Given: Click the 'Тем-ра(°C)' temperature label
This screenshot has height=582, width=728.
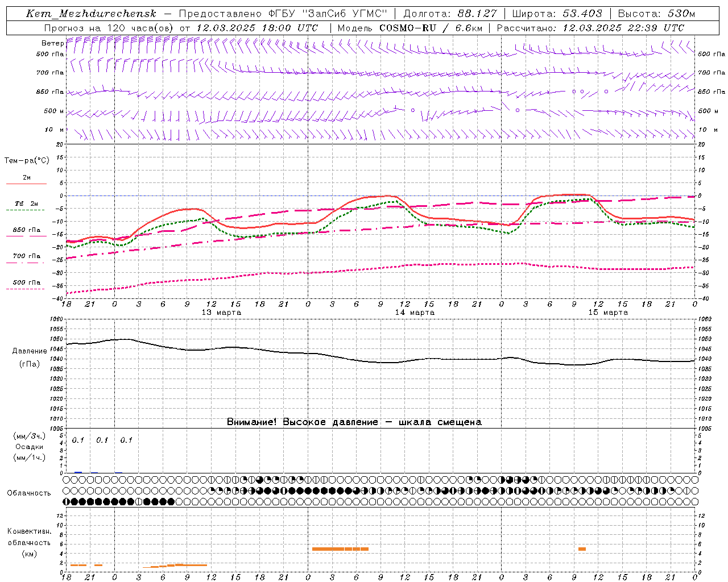Looking at the screenshot, I should coord(27,161).
